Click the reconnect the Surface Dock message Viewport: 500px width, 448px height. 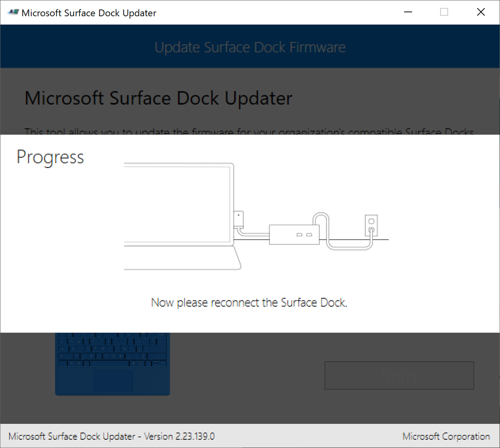click(249, 303)
